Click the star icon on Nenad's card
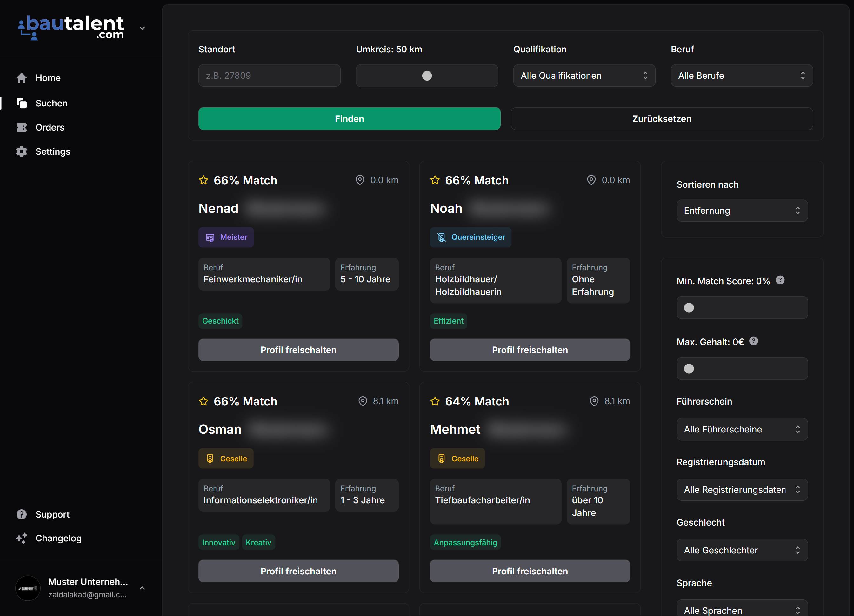 (x=203, y=180)
